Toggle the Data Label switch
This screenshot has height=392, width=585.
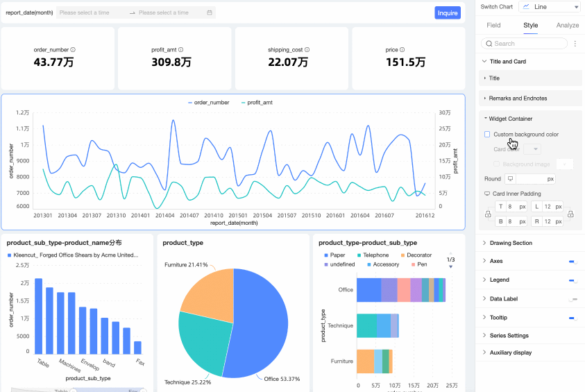(x=573, y=299)
